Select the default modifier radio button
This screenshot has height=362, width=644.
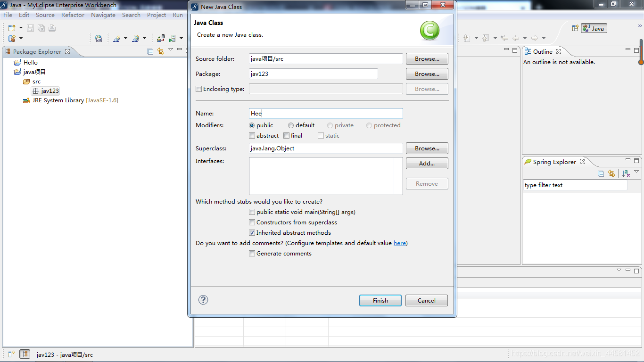point(291,125)
